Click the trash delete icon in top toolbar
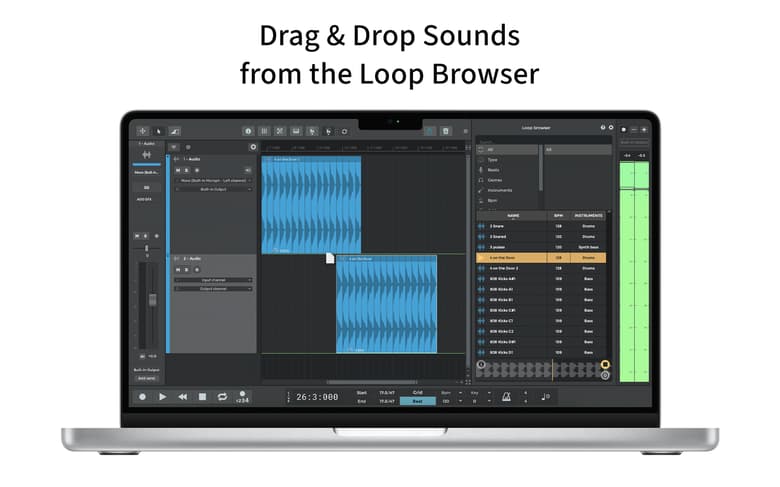Viewport: 780px width, 487px height. click(446, 130)
